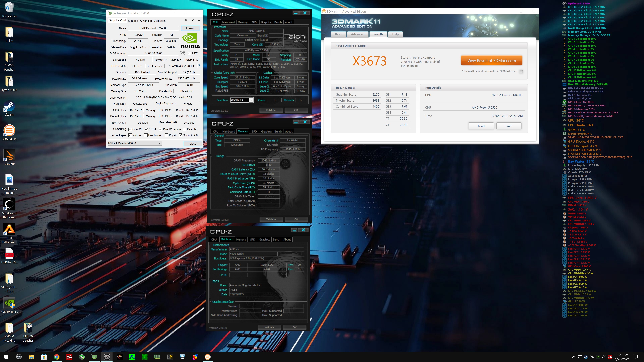This screenshot has width=644, height=362.
Task: Open the SPD tab in the middle CPU-Z window
Action: [x=254, y=131]
